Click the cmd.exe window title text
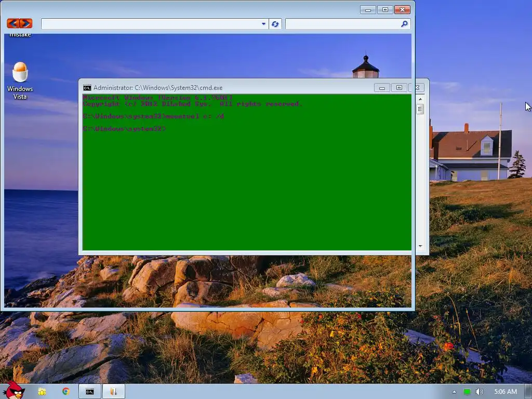The image size is (532, 399). [158, 88]
